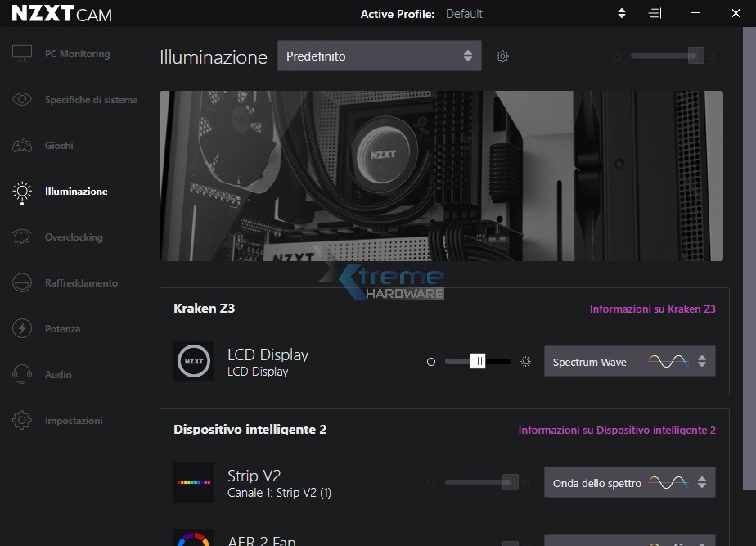Viewport: 756px width, 546px height.
Task: Click the Kraken Z3 NZXT device icon
Action: pyautogui.click(x=194, y=361)
